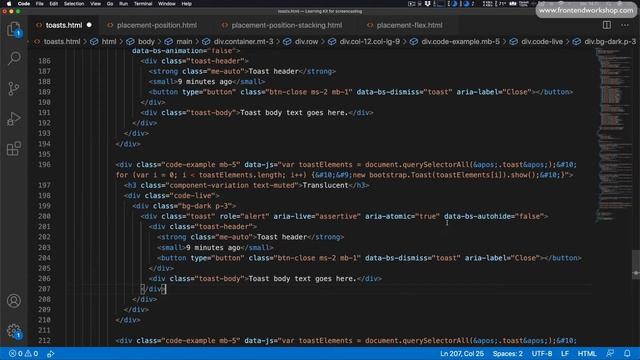Click the unsaved dot on the toasts.html tab
This screenshot has height=360, width=640.
[89, 25]
